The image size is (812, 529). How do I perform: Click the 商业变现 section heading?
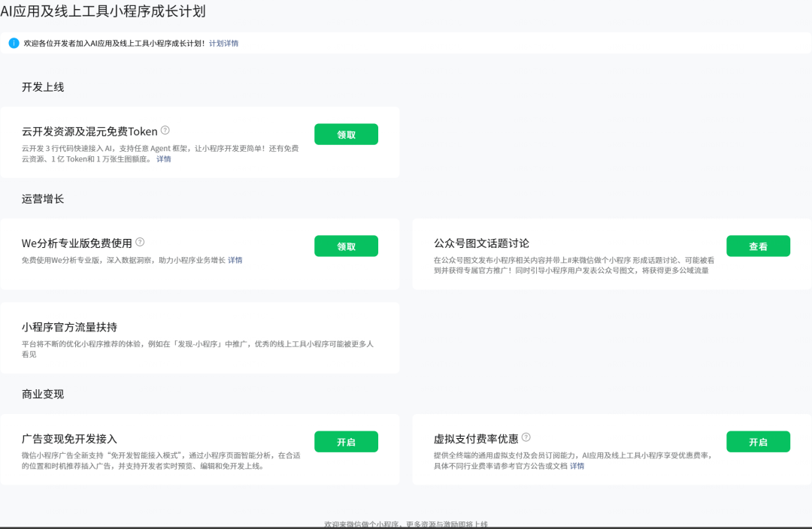pos(43,394)
